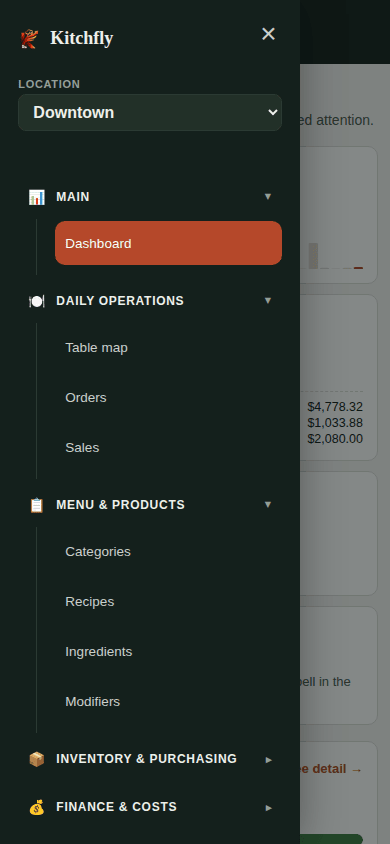Click the Kitchfly brand name
The width and height of the screenshot is (390, 844).
[82, 38]
